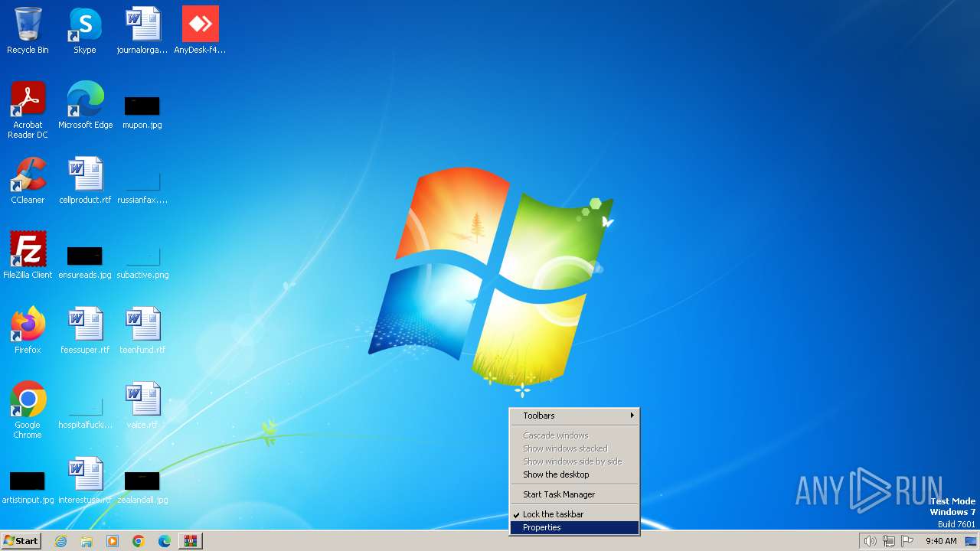Viewport: 980px width, 551px height.
Task: Open File Explorer from the taskbar
Action: (x=87, y=541)
